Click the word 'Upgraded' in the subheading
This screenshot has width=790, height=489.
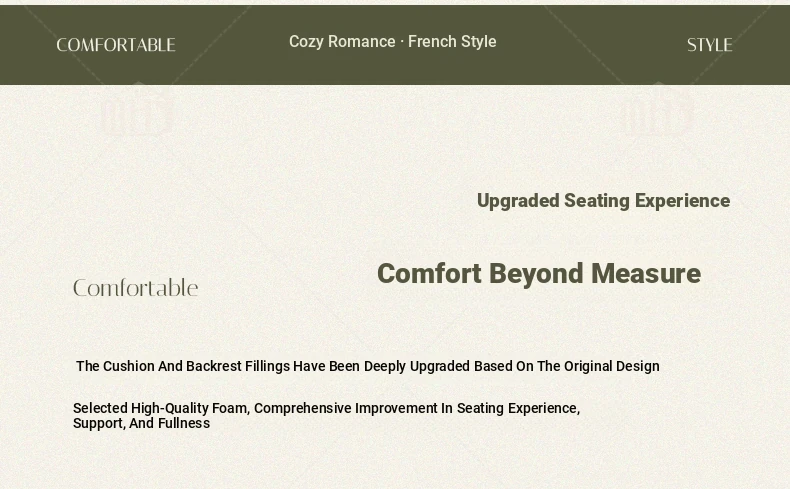tap(518, 201)
